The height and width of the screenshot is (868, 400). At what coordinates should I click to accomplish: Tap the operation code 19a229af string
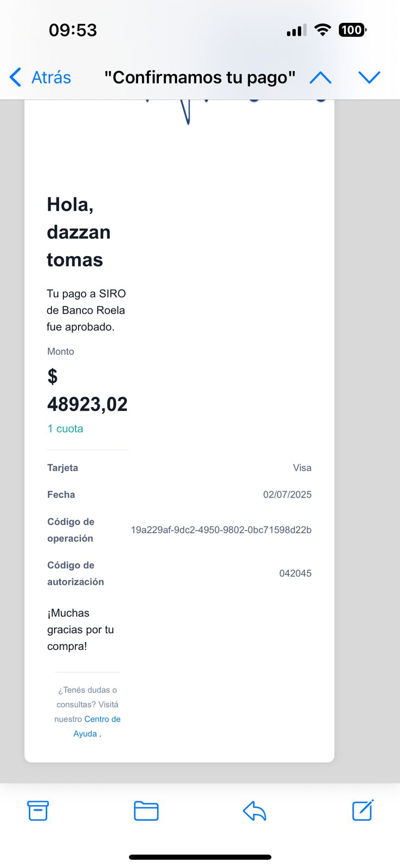(221, 530)
